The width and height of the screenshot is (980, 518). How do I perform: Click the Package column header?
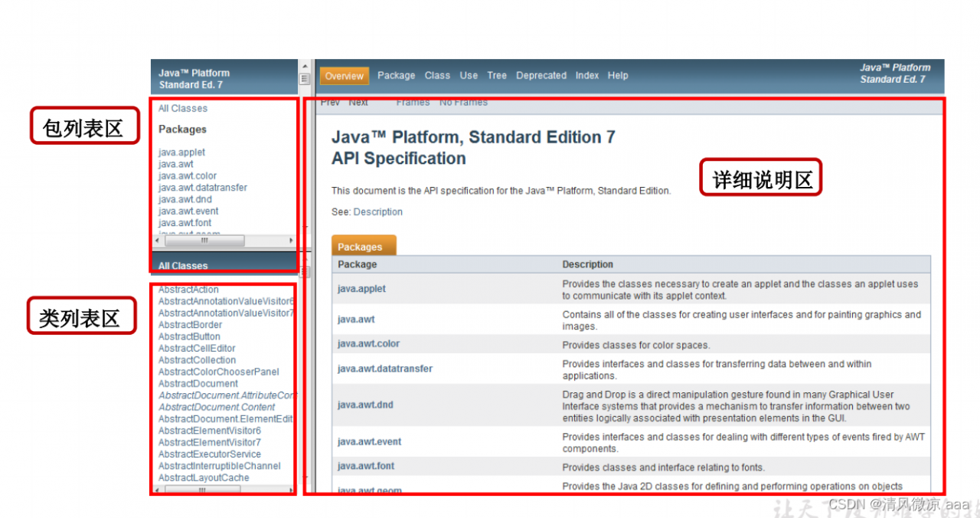(358, 264)
